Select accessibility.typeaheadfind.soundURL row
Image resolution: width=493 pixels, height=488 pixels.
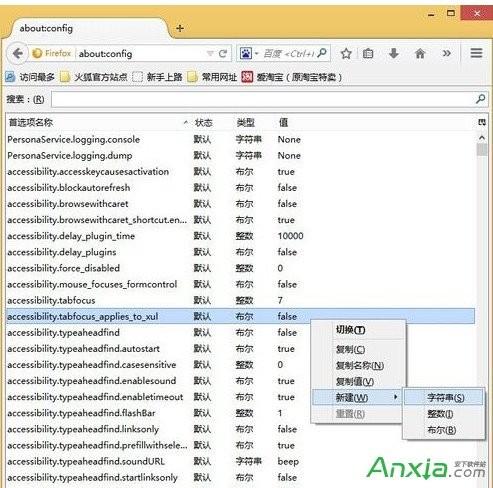coord(240,461)
